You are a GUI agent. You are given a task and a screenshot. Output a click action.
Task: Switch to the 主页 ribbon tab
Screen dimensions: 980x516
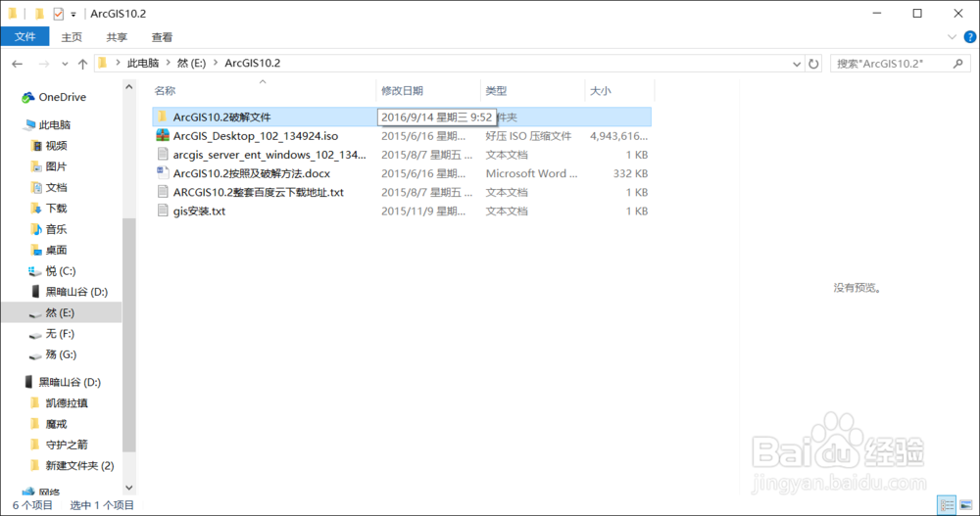pos(72,37)
